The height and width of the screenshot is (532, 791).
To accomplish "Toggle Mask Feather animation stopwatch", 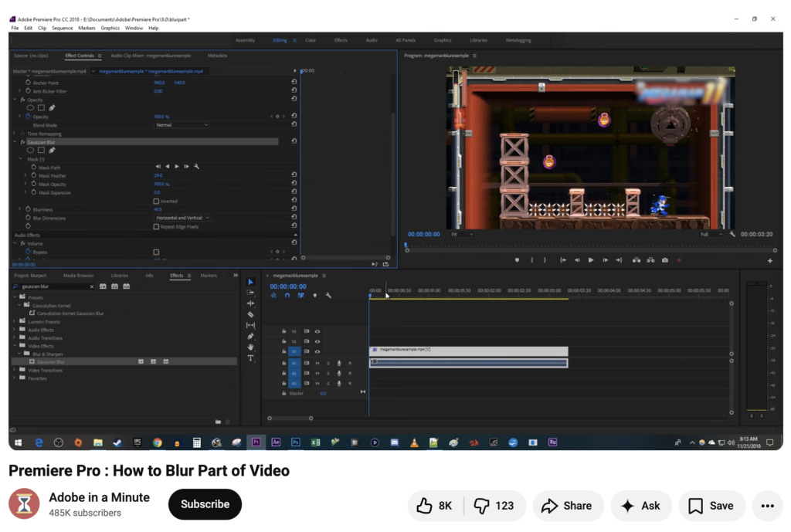I will (34, 175).
